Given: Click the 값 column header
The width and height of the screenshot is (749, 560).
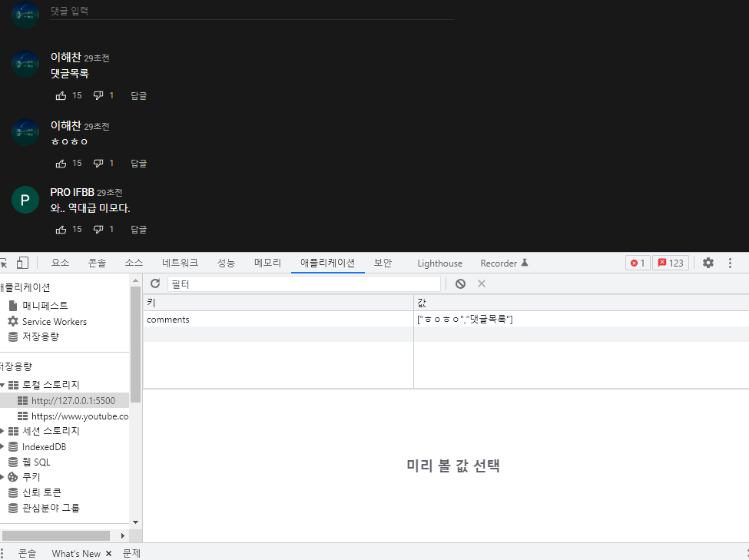Looking at the screenshot, I should click(581, 303).
